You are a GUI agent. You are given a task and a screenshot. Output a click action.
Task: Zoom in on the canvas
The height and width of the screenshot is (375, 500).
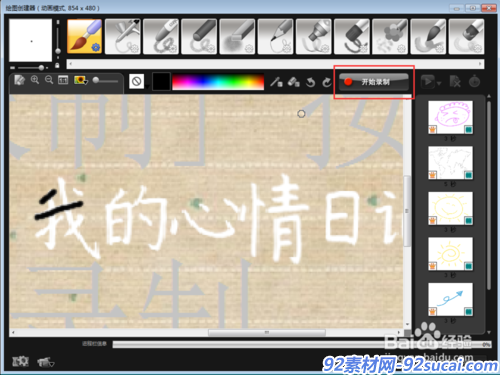click(x=35, y=80)
